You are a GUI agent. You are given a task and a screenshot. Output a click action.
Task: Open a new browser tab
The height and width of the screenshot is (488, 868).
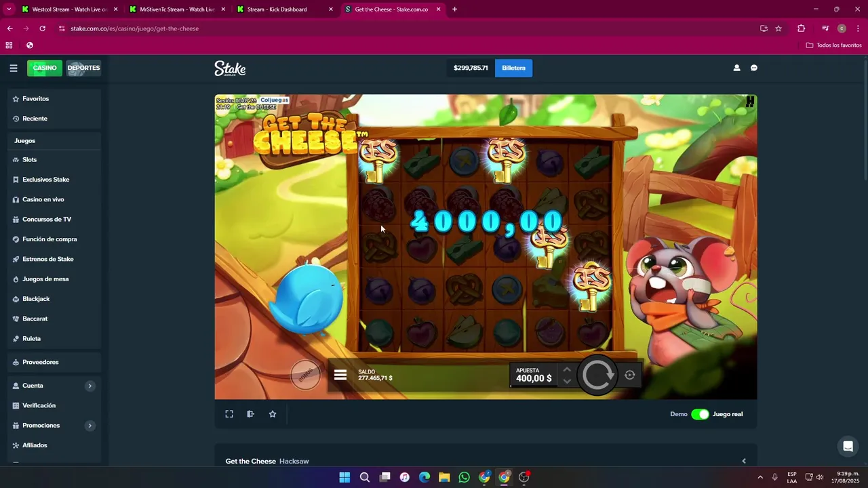click(454, 9)
